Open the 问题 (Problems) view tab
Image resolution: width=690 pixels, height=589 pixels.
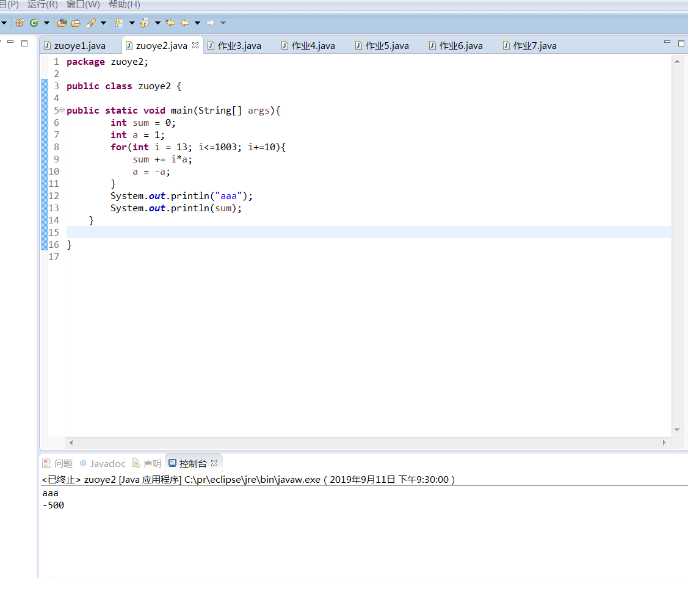(x=62, y=463)
